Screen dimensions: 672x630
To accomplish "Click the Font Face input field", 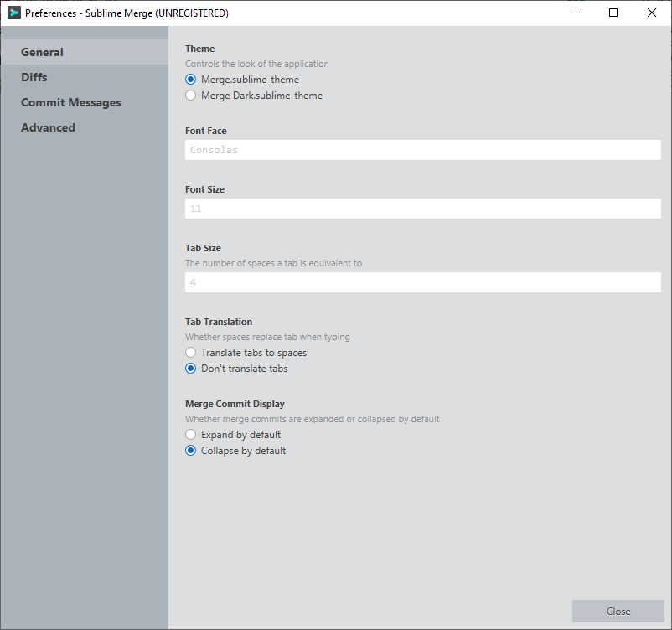I will (422, 150).
